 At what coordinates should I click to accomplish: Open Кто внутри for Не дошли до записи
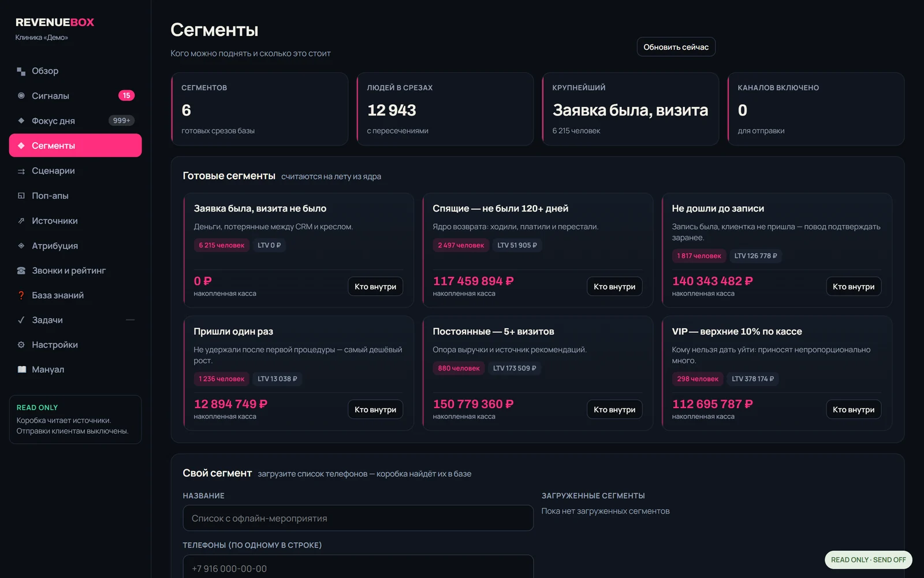pyautogui.click(x=854, y=287)
